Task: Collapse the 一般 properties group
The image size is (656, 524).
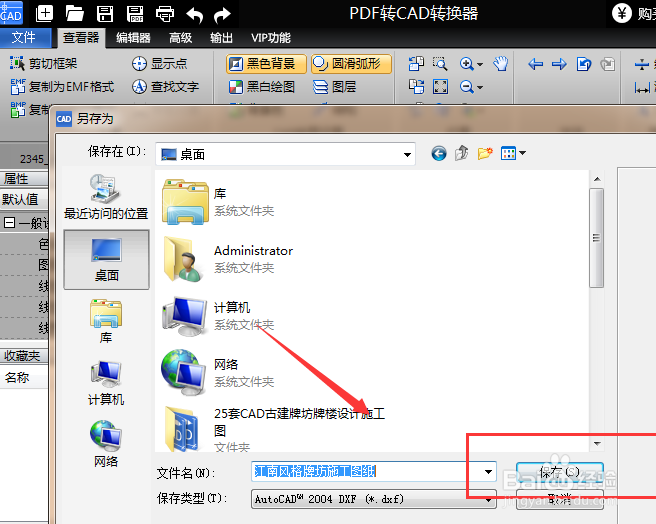Action: tap(9, 222)
